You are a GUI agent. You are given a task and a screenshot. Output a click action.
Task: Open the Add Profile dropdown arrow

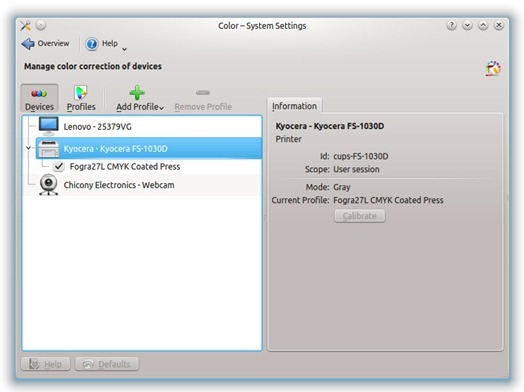click(162, 108)
